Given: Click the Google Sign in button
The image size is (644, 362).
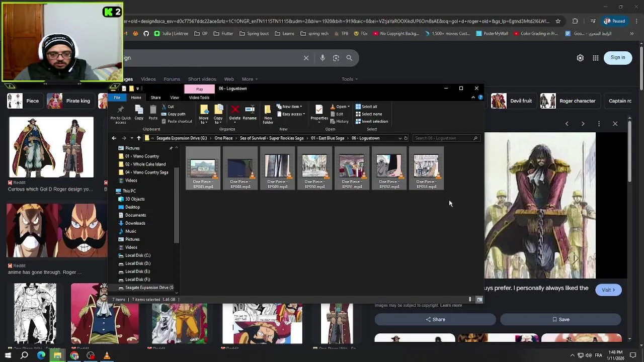Looking at the screenshot, I should tap(618, 58).
